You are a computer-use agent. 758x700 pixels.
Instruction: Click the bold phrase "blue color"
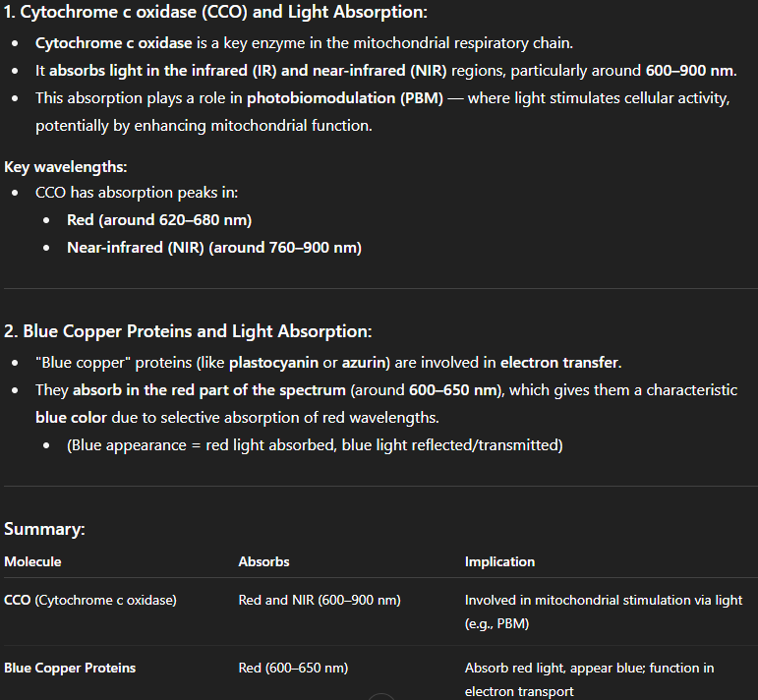pyautogui.click(x=71, y=418)
